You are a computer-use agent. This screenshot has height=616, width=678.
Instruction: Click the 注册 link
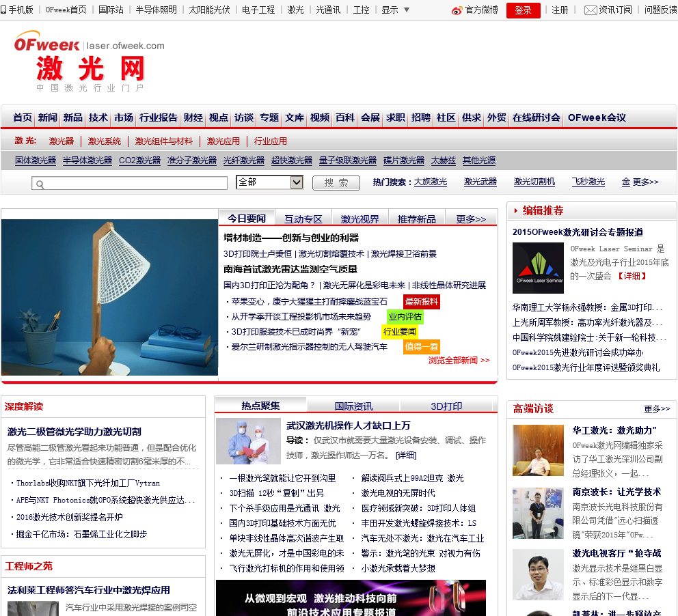560,10
